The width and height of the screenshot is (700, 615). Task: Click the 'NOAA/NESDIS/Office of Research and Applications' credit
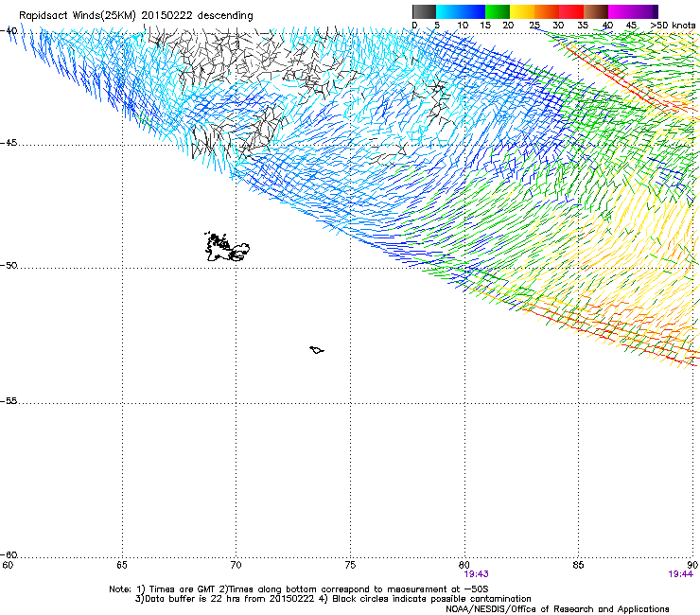557,609
